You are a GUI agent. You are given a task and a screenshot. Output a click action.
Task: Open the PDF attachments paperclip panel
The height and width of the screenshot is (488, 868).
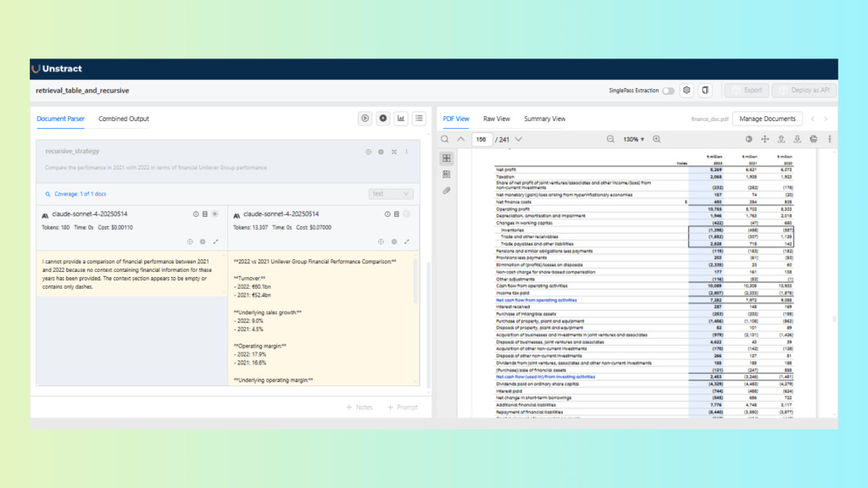pyautogui.click(x=447, y=191)
